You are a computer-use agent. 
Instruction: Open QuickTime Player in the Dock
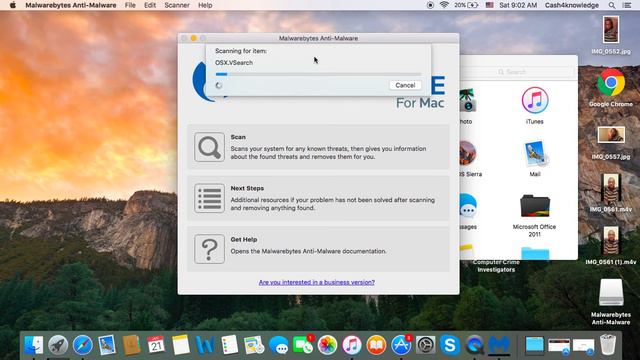click(474, 345)
